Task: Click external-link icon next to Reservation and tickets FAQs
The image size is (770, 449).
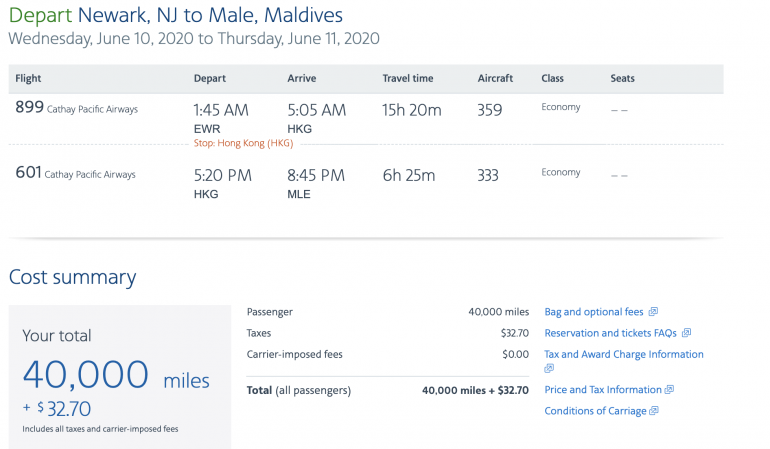Action: 687,333
